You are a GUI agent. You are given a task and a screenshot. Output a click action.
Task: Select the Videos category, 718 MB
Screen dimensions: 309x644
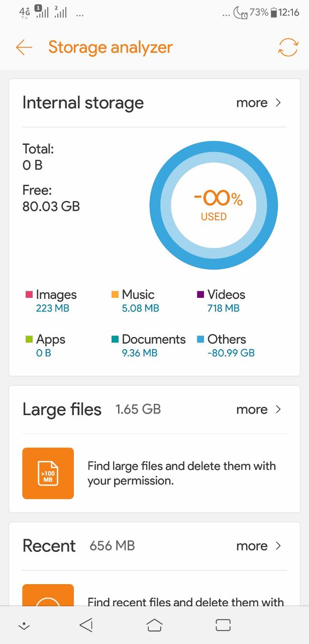(222, 301)
